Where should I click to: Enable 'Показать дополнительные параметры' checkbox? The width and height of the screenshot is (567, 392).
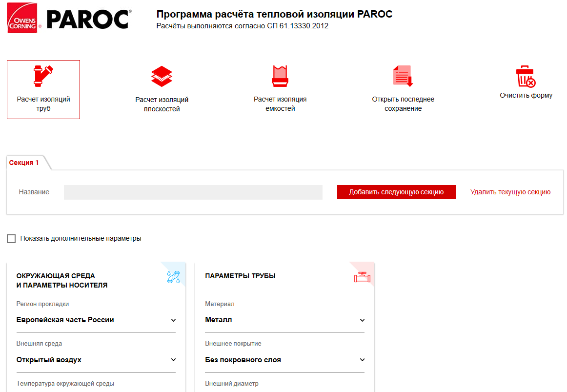[11, 239]
